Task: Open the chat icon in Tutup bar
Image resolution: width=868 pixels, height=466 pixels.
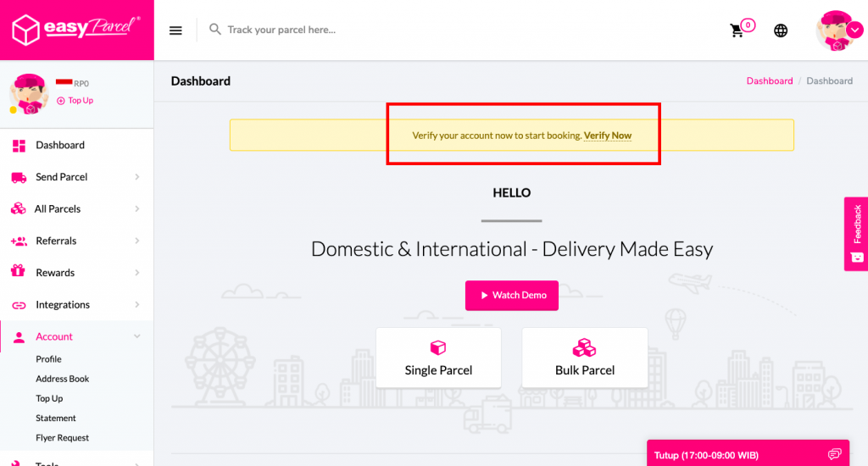Action: click(x=835, y=454)
